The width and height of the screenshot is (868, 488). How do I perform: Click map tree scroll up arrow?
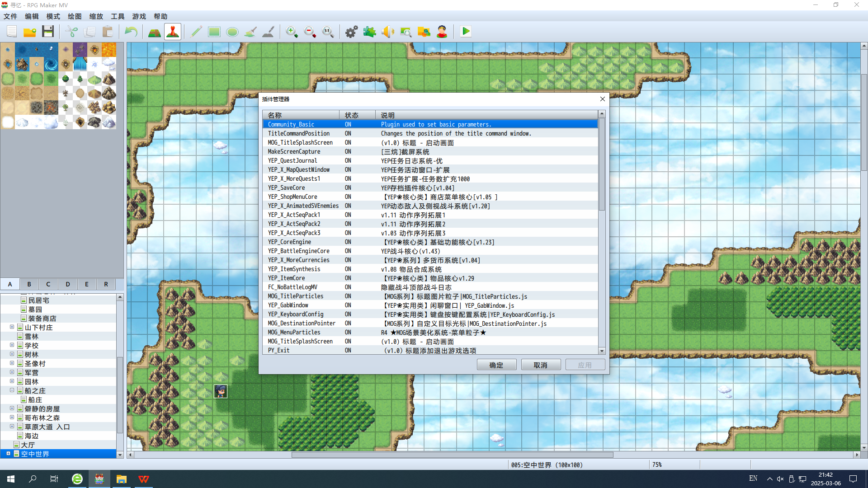120,297
